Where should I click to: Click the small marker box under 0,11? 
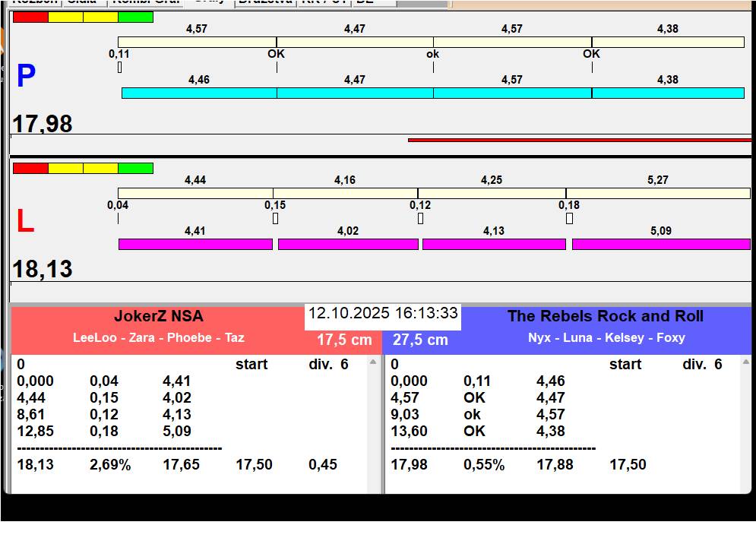click(x=120, y=68)
